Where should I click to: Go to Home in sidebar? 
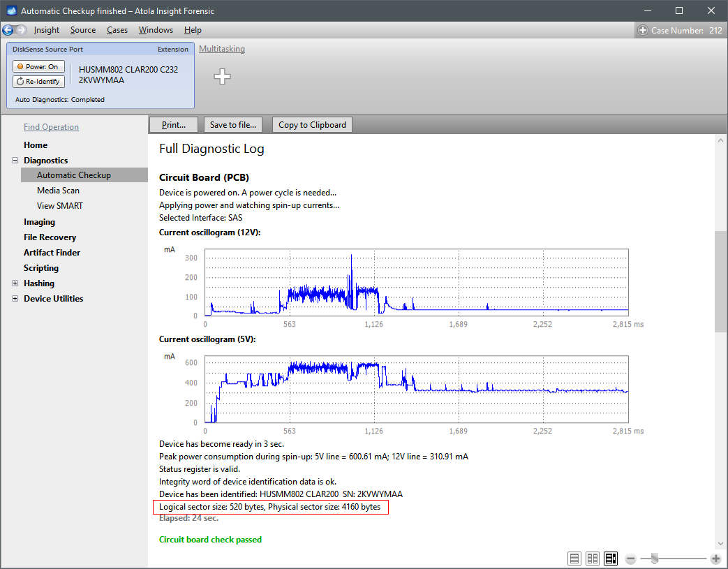coord(36,145)
